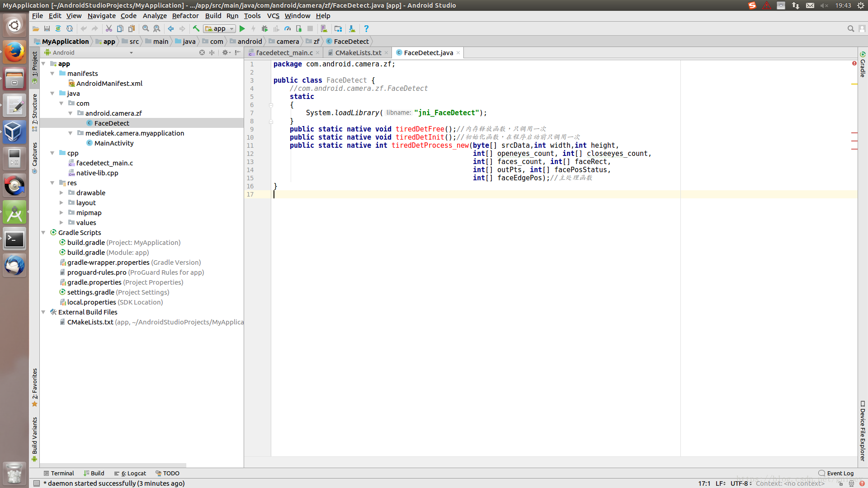Open the Analyze menu

155,16
